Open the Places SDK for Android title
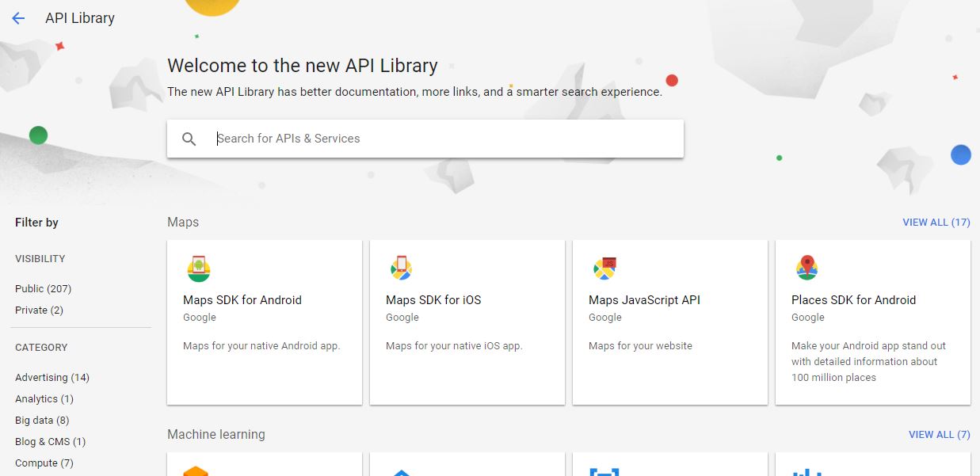980x476 pixels. click(853, 300)
